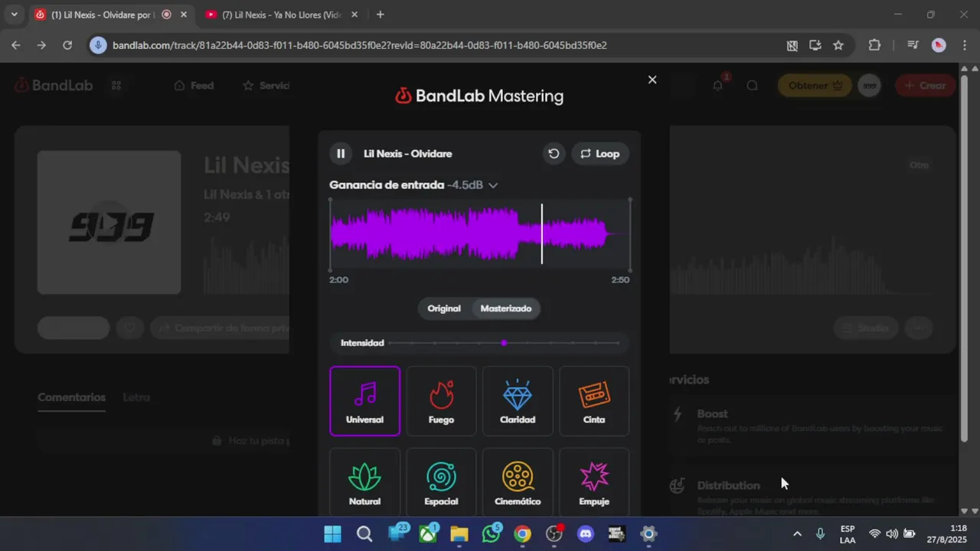Screen dimensions: 980x551
Task: Choose the Fuego mastering preset
Action: click(441, 401)
